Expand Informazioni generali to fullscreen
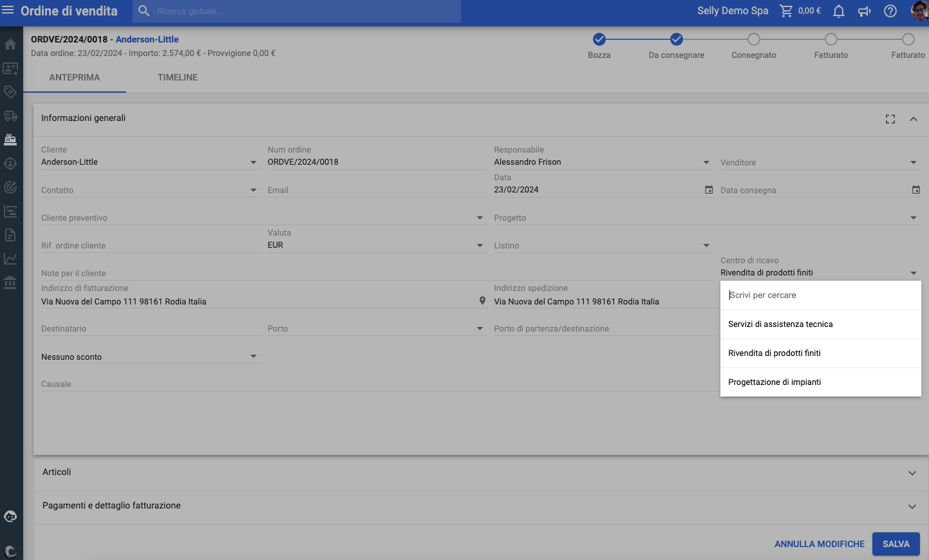The image size is (929, 560). (890, 119)
